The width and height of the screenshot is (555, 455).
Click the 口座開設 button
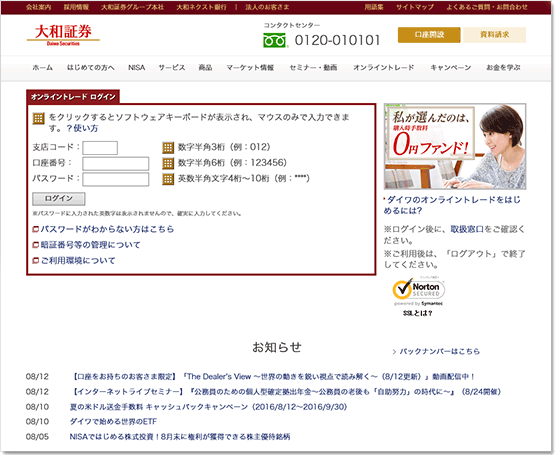click(429, 35)
